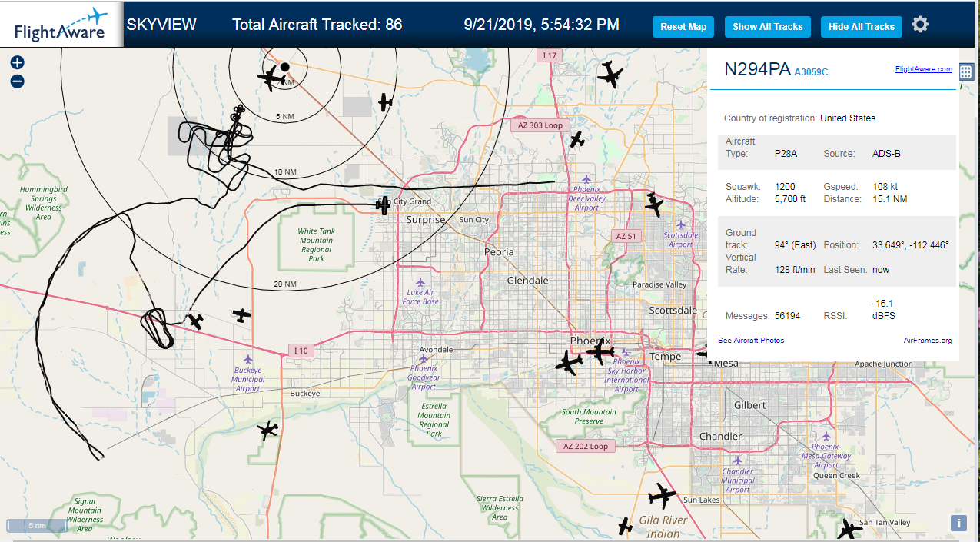
Task: Select the aircraft above Gila River Indian label
Action: tap(625, 527)
